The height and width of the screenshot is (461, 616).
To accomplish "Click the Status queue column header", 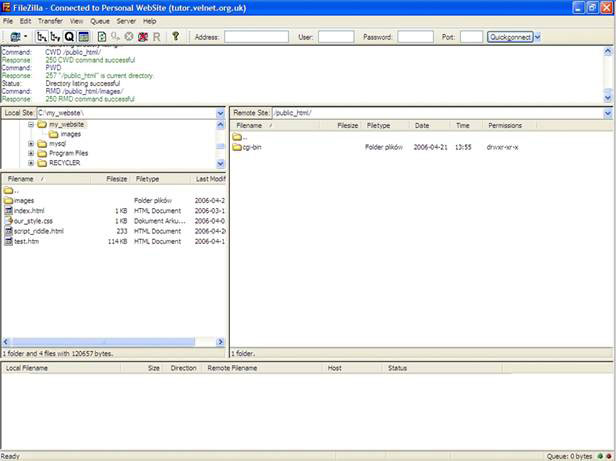I will 442,368.
